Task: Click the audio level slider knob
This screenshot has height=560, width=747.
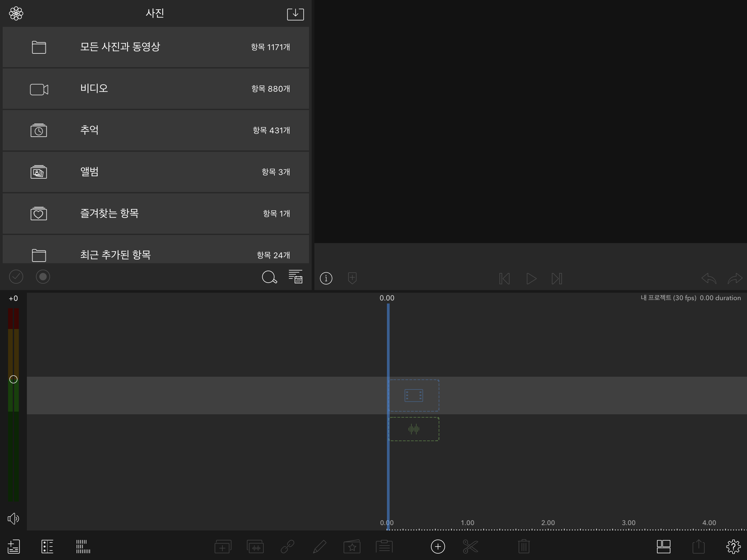Action: tap(13, 379)
